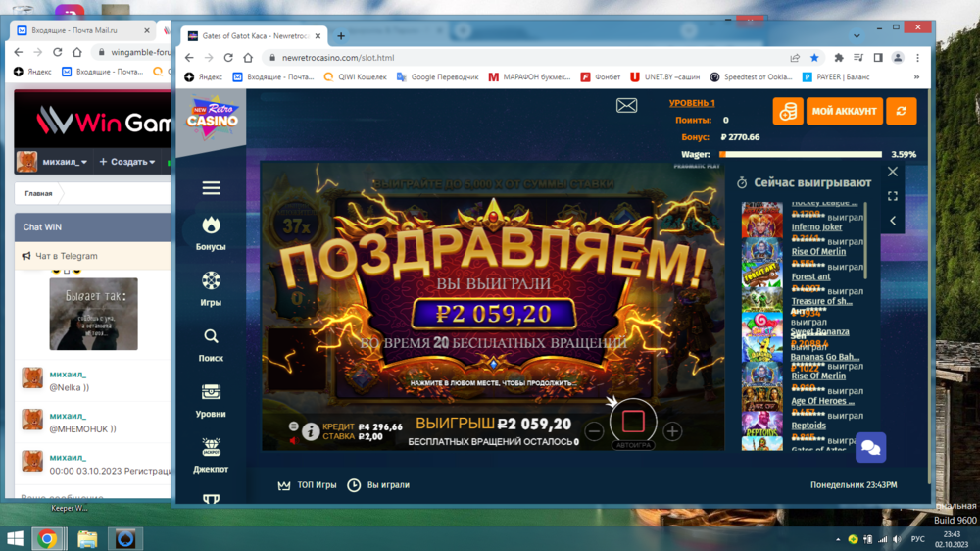Expand the hamburger menu in casino sidebar
The width and height of the screenshot is (980, 551).
tap(211, 188)
